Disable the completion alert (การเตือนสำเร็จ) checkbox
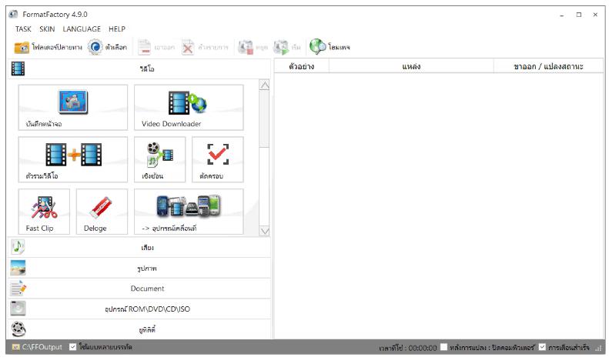Image resolution: width=609 pixels, height=364 pixels. point(543,347)
